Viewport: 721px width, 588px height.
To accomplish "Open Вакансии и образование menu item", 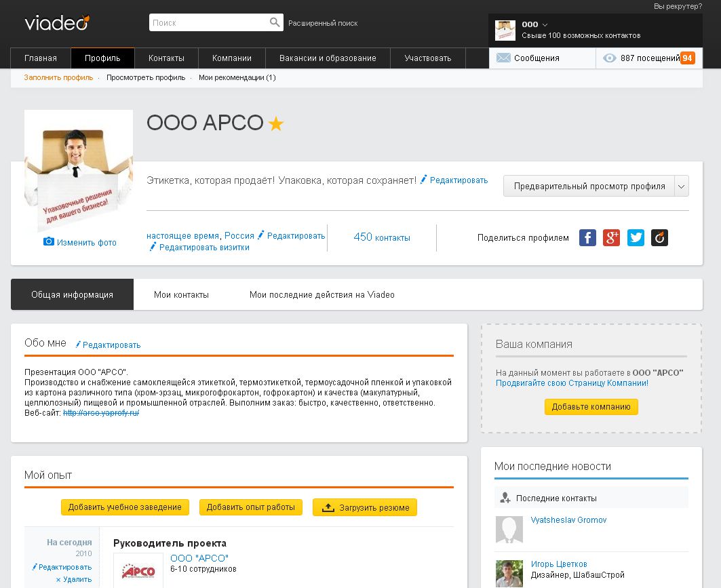I will point(328,58).
